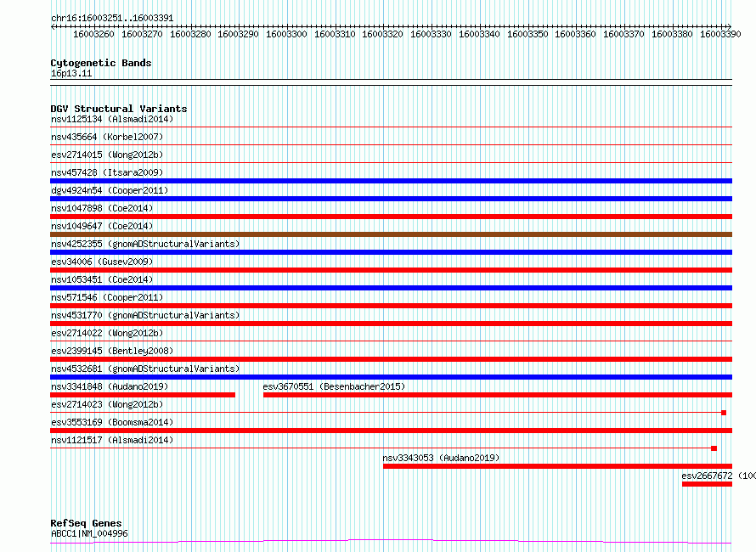Click the 16003260 ruler position
Image resolution: width=756 pixels, height=552 pixels.
(x=93, y=34)
